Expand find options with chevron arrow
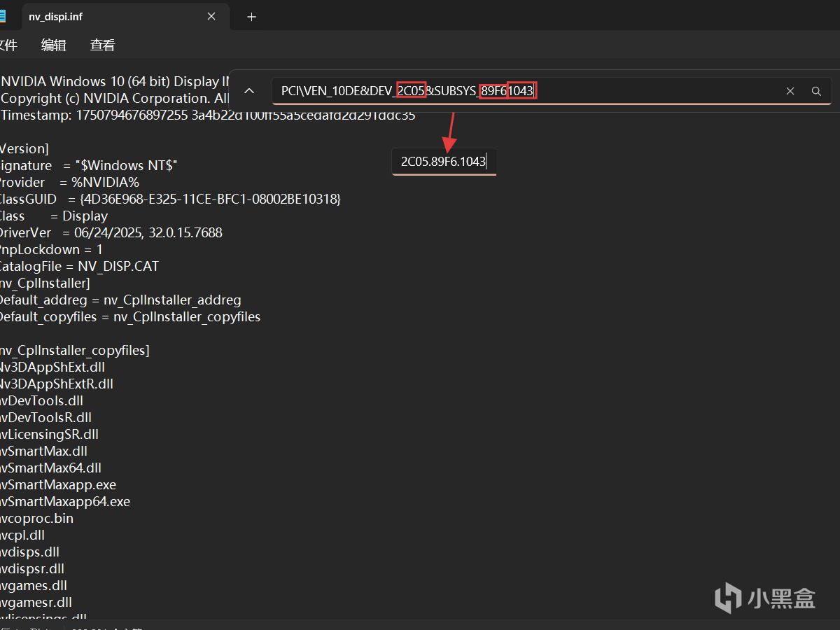 coord(249,90)
